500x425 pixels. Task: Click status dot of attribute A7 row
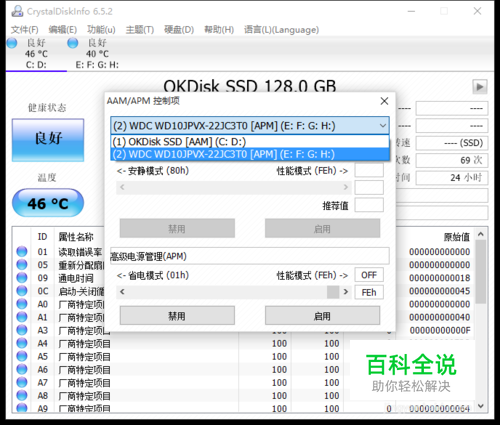pos(22,382)
